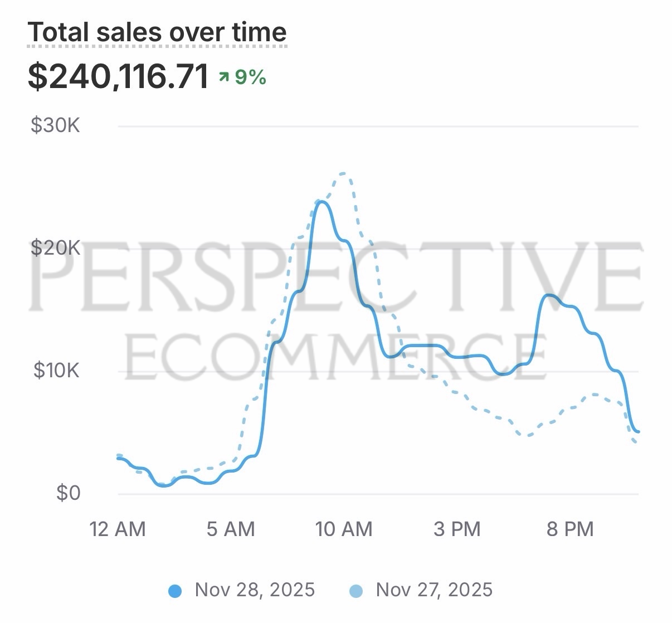Click the solid line's morning peak
Viewport: 672px width, 623px height.
(x=322, y=202)
